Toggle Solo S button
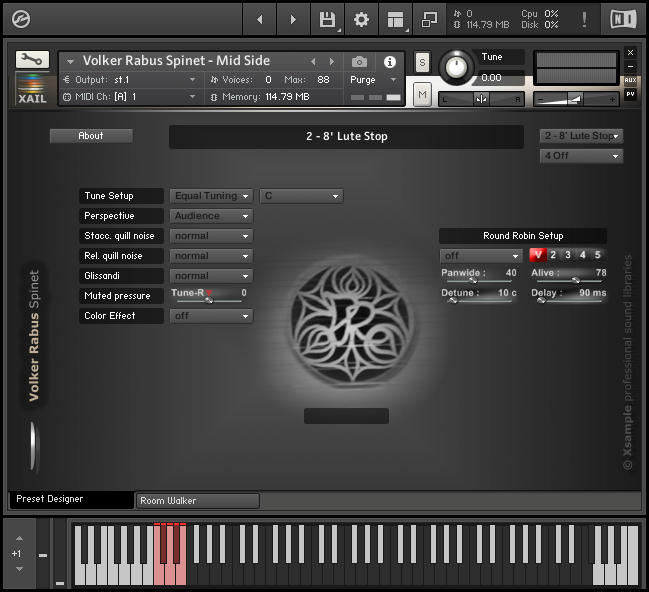This screenshot has height=592, width=649. (422, 63)
